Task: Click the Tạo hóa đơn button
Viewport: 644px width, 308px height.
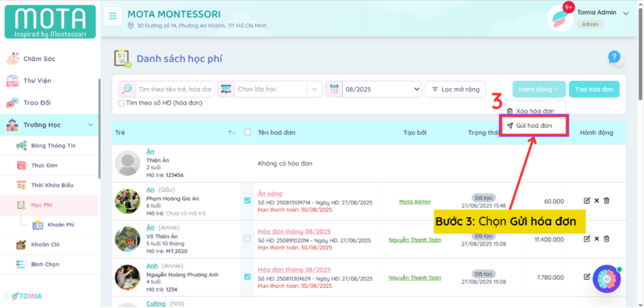Action: [594, 89]
